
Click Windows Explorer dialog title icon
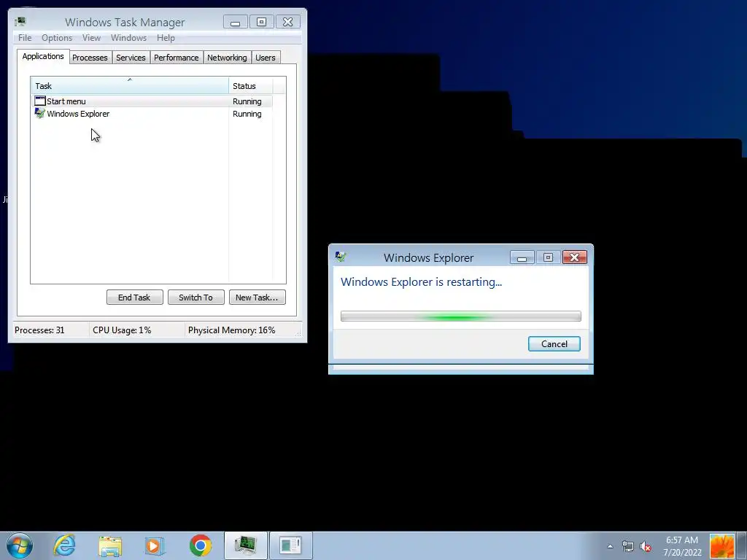pyautogui.click(x=340, y=257)
